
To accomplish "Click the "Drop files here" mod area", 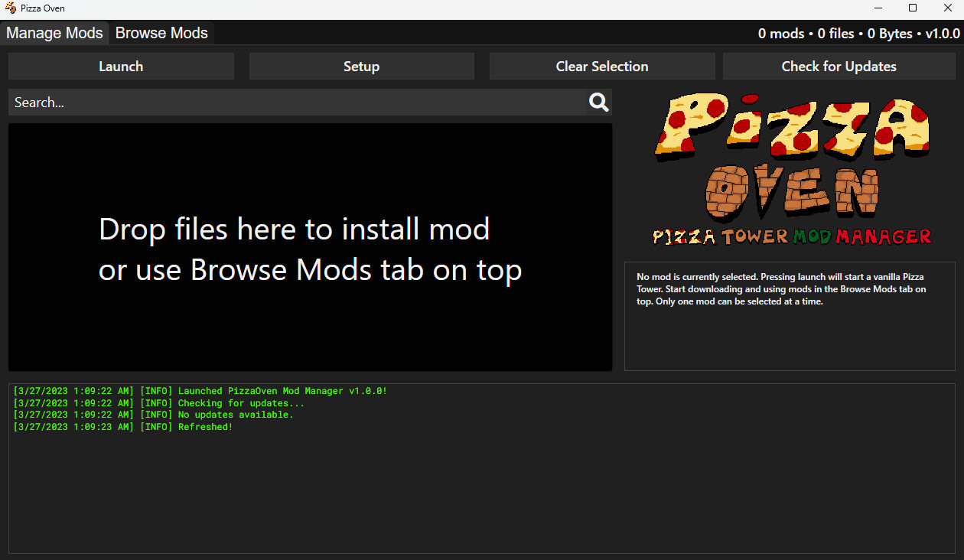I will pyautogui.click(x=310, y=248).
